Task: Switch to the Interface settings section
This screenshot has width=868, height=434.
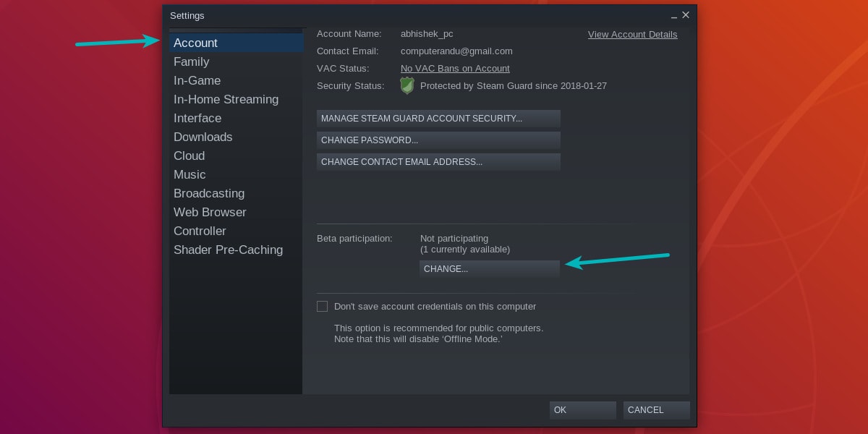Action: point(197,118)
